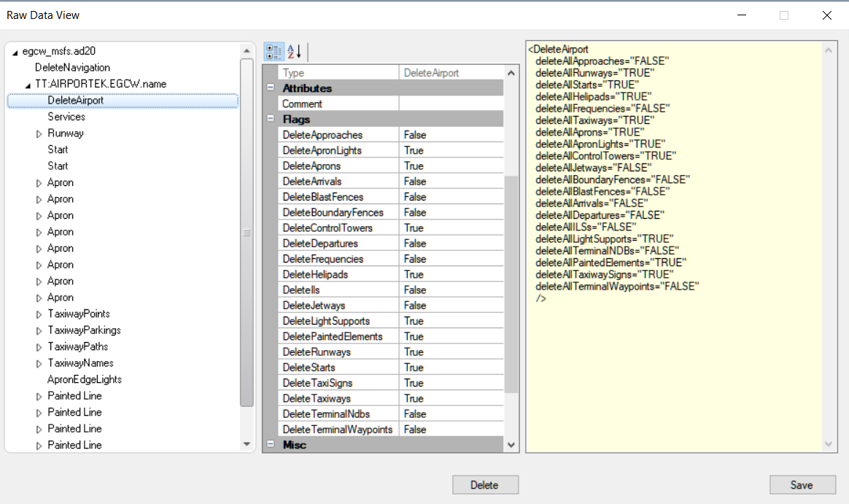Image resolution: width=849 pixels, height=504 pixels.
Task: Collapse the Attributes category in the property grid
Action: (x=271, y=88)
